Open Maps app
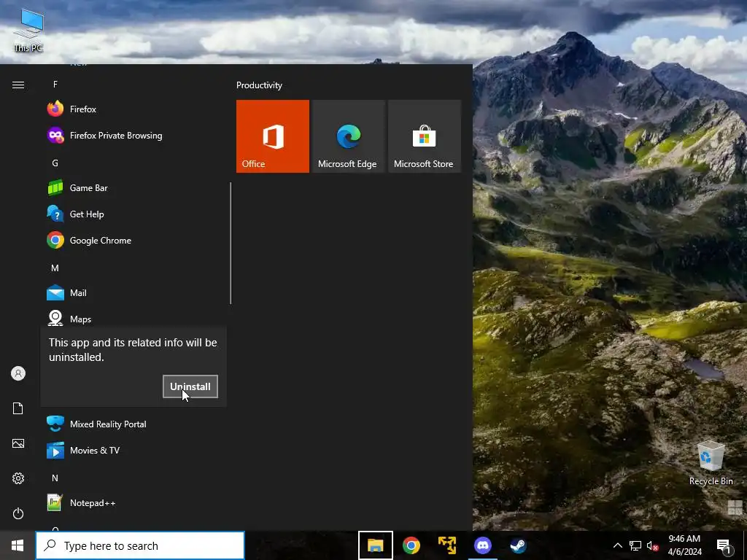Image resolution: width=747 pixels, height=560 pixels. (x=135, y=318)
